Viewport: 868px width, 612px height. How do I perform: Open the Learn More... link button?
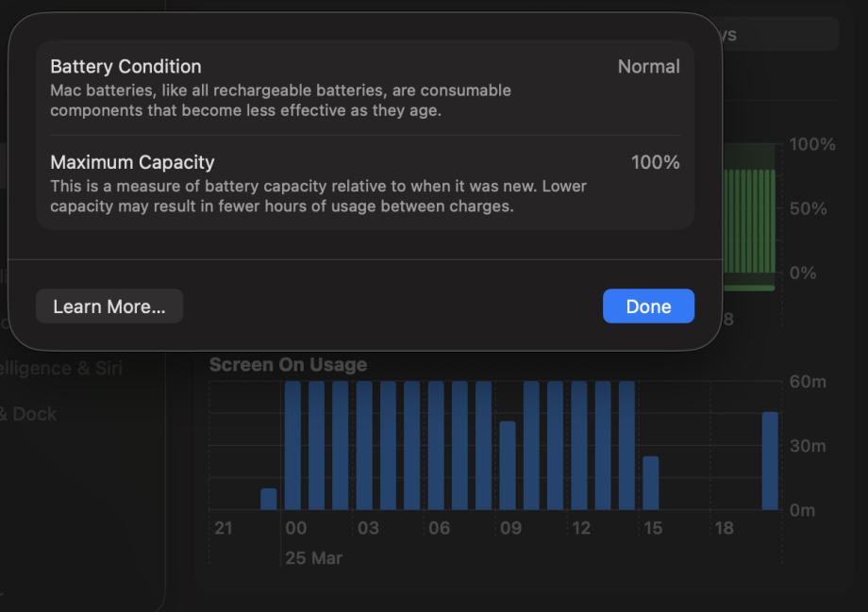click(x=109, y=306)
